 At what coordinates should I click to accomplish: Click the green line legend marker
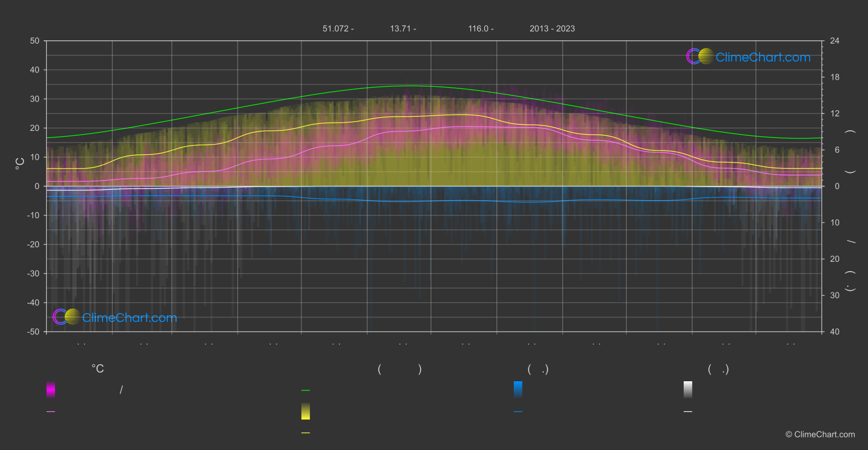tap(306, 391)
